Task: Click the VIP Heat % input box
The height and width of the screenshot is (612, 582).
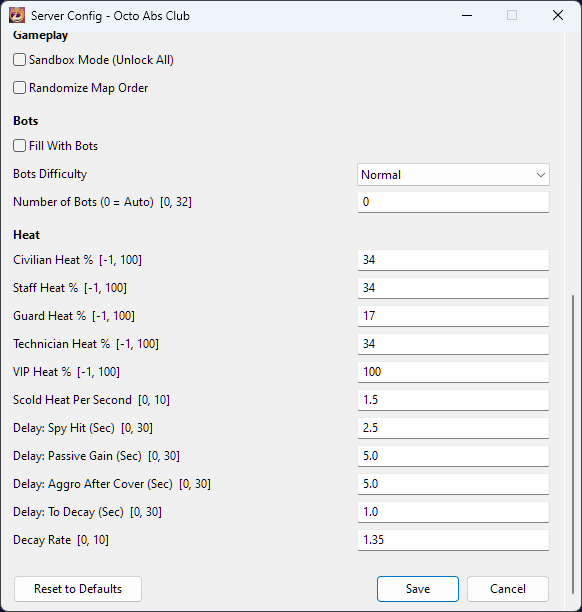Action: pyautogui.click(x=453, y=372)
